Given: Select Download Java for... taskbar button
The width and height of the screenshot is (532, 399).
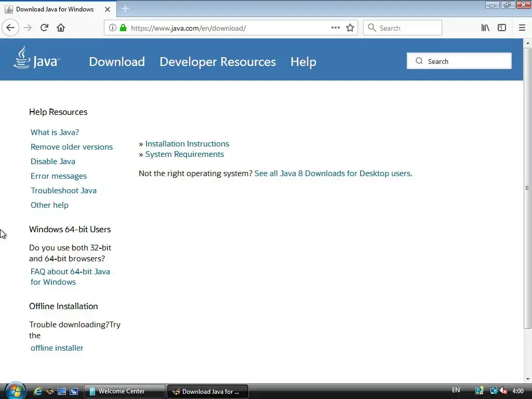Looking at the screenshot, I should [x=208, y=392].
